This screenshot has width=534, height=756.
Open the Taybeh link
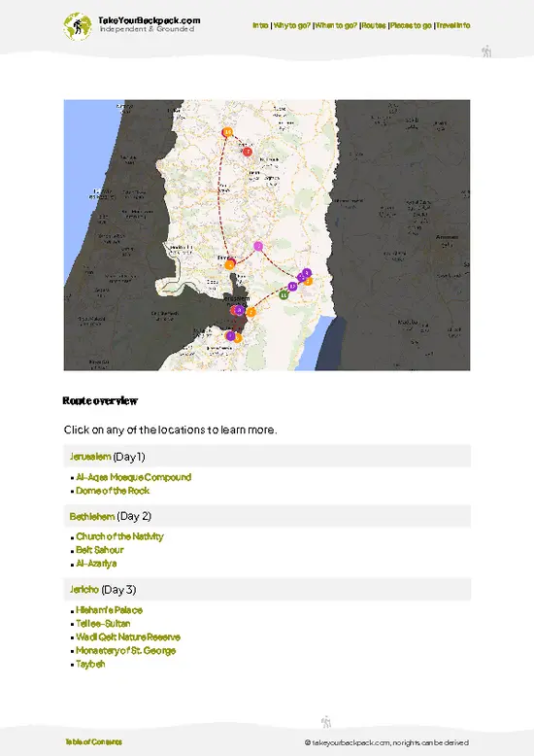pyautogui.click(x=90, y=664)
